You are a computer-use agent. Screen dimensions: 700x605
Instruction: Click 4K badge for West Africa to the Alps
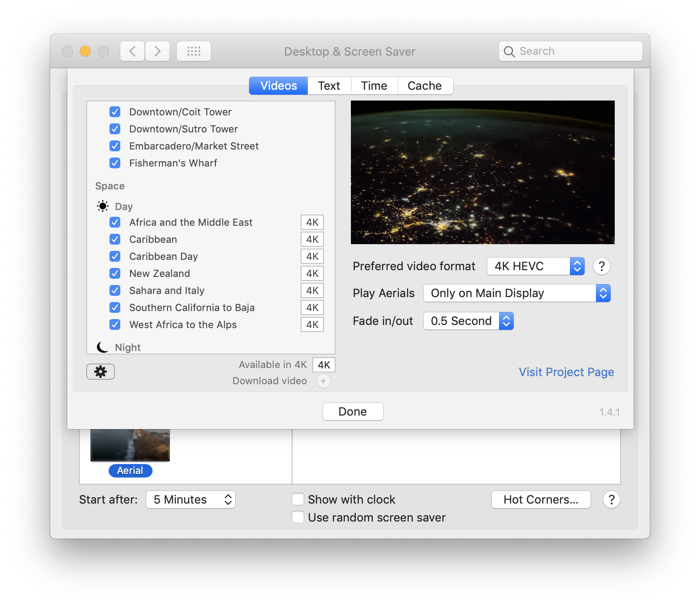point(312,325)
